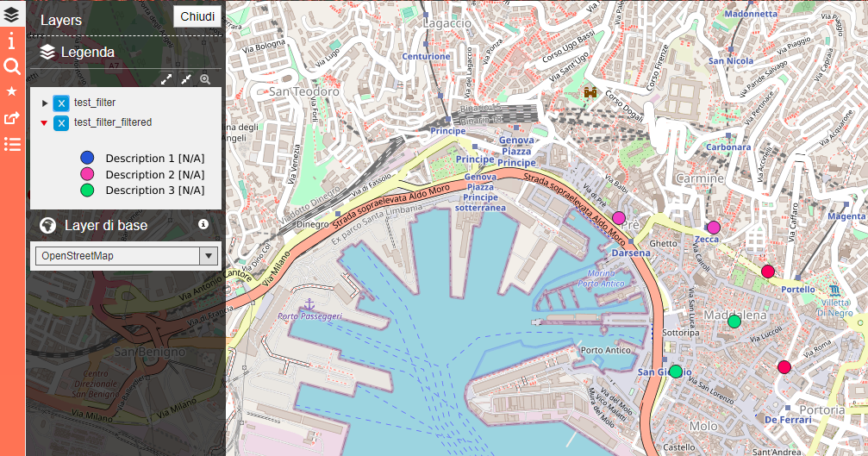The width and height of the screenshot is (868, 456).
Task: Click the San Teodoro district label
Action: coord(303,91)
